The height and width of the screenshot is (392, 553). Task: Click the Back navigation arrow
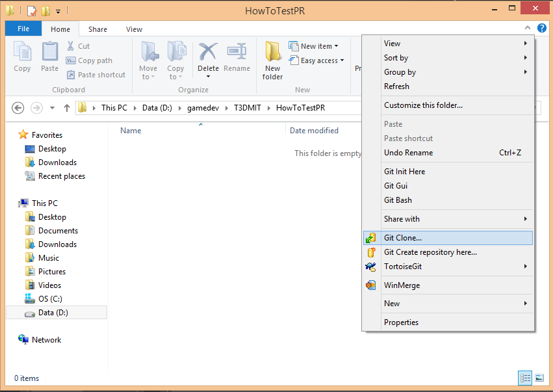coord(18,108)
